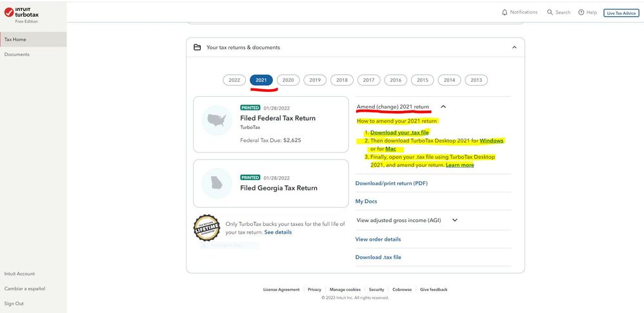Expand View adjusted gross income (AGI)
The image size is (644, 313).
pyautogui.click(x=455, y=220)
